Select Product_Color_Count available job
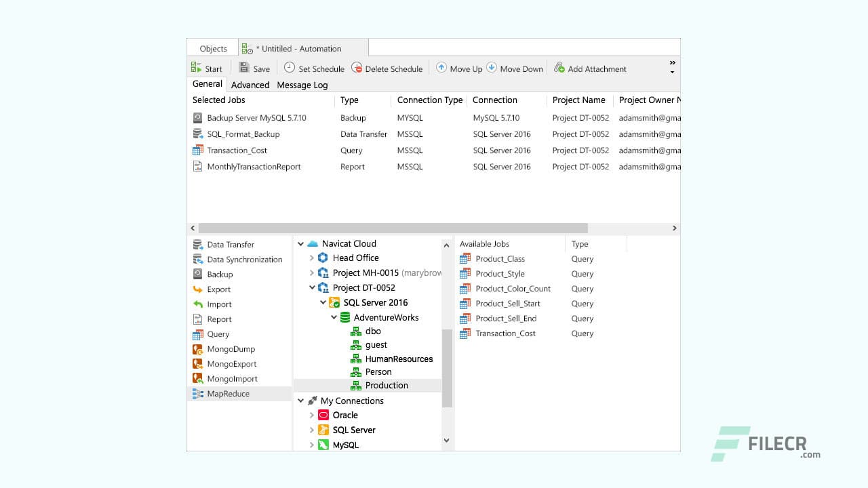Viewport: 868px width, 488px height. [513, 289]
